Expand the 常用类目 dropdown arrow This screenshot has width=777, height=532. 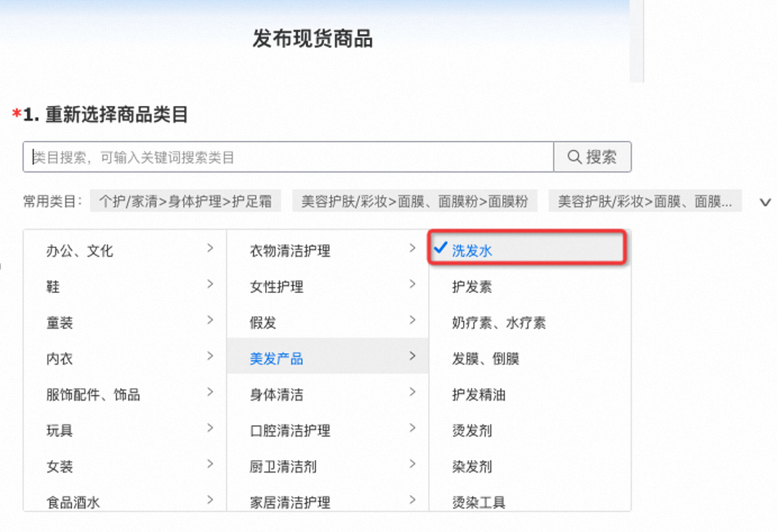765,202
